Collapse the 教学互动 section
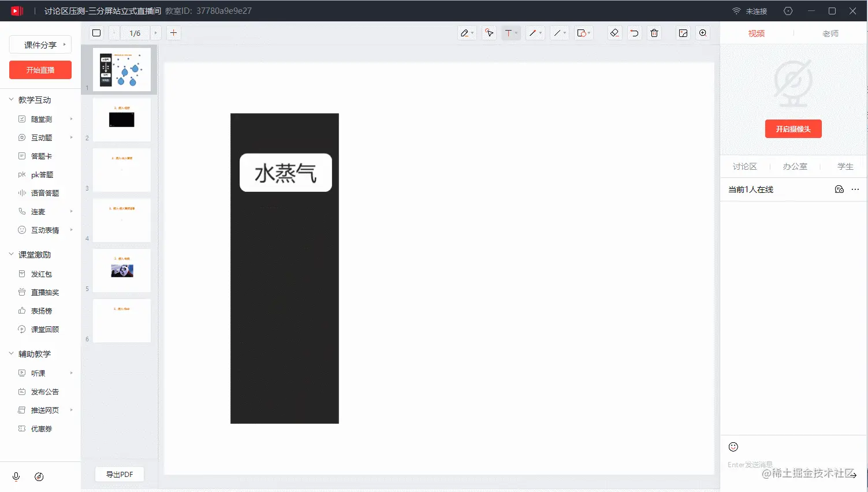 coord(10,99)
